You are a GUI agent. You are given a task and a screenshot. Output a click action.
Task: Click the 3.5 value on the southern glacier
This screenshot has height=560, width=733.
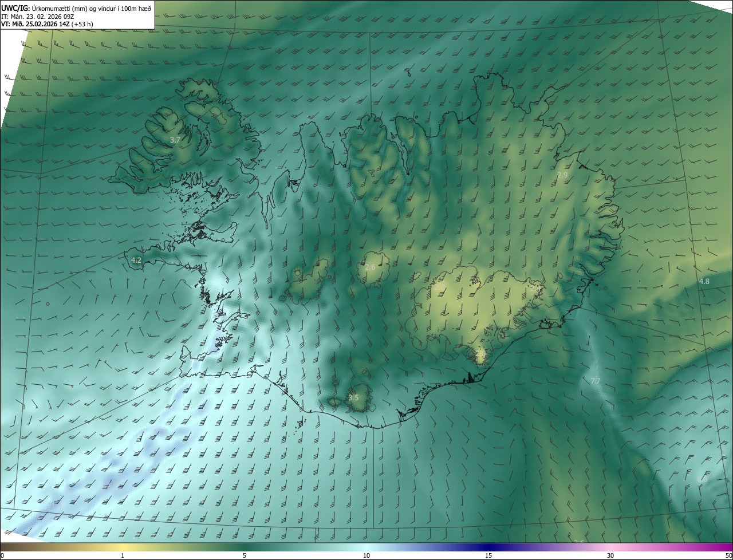[x=353, y=397]
